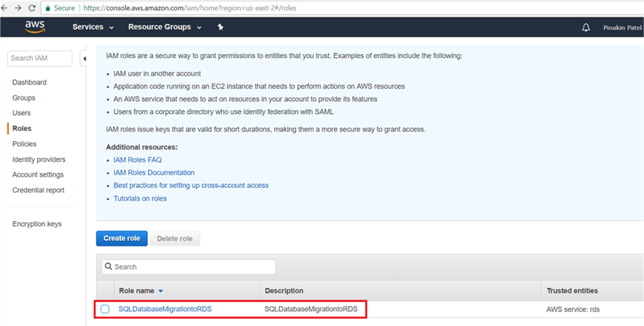Open the SQLDatabaseMigrationtoRDS role link
Screen dimensions: 644x326
(x=165, y=309)
